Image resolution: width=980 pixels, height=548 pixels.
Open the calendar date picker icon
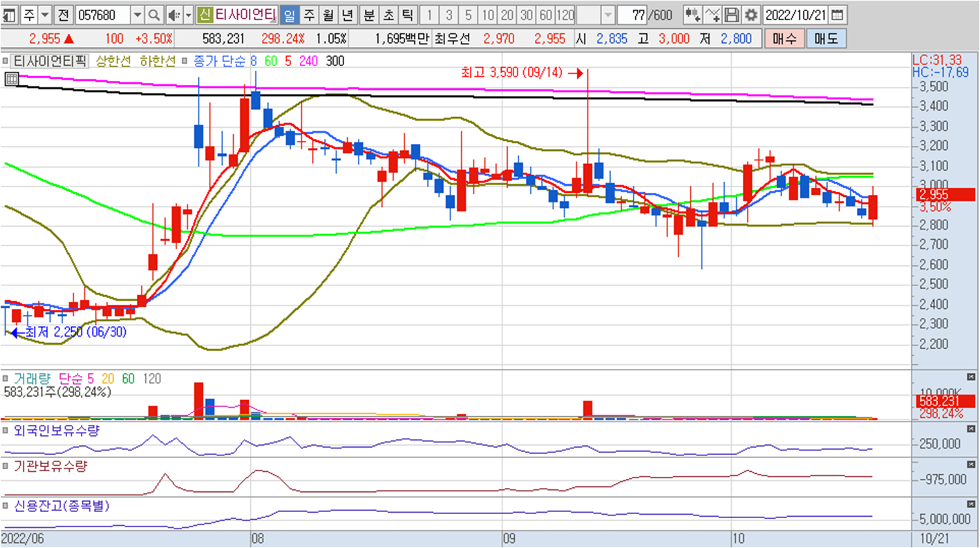click(x=838, y=14)
